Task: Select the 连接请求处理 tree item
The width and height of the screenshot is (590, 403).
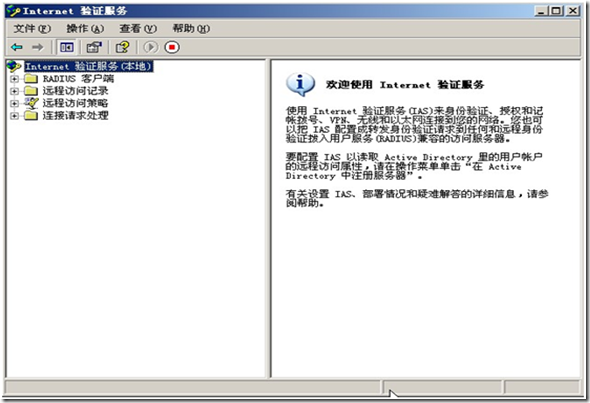Action: point(75,115)
